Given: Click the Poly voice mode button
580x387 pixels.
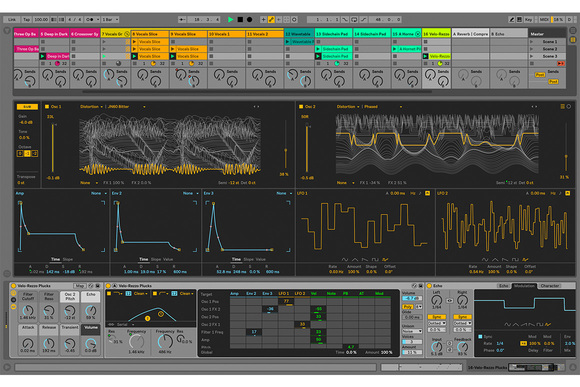Looking at the screenshot, I should point(407,307).
